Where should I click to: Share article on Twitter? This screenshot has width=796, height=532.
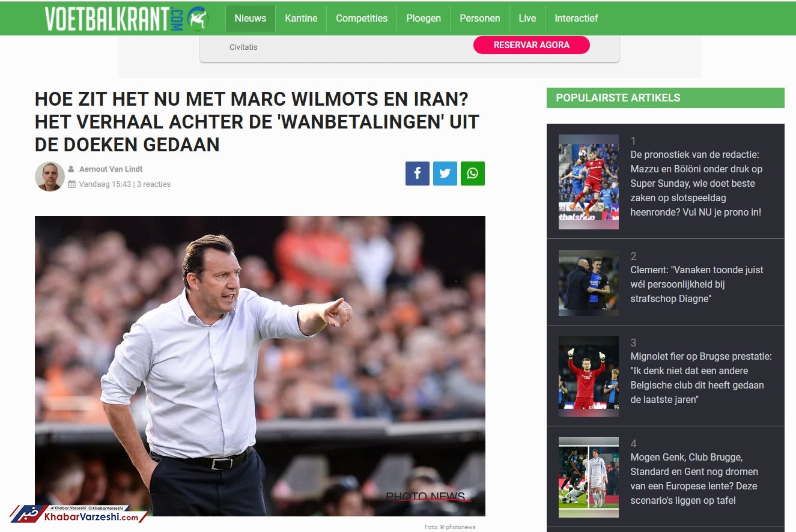click(x=445, y=174)
